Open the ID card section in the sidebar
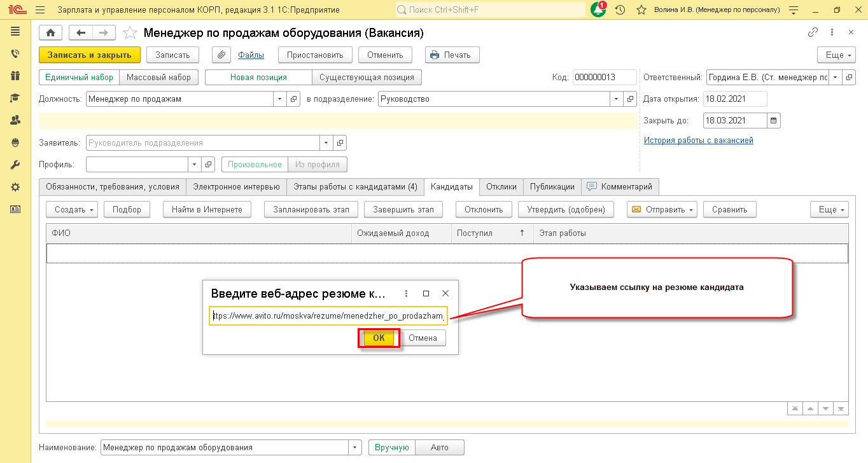This screenshot has width=868, height=463. [x=15, y=209]
